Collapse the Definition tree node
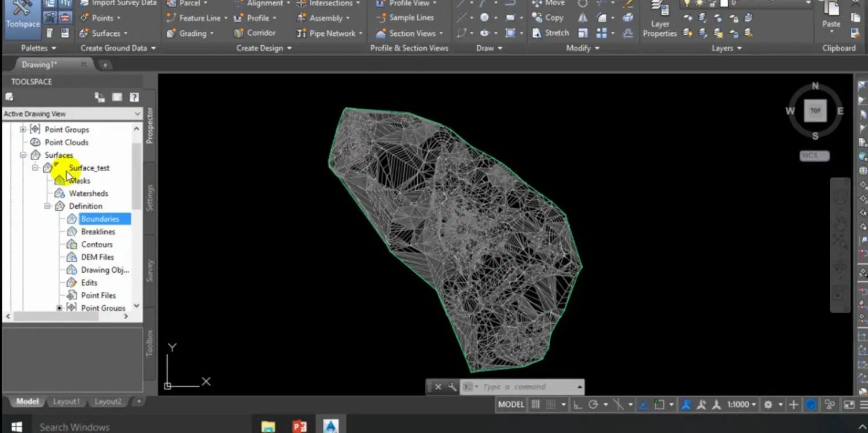This screenshot has height=433, width=868. tap(48, 206)
